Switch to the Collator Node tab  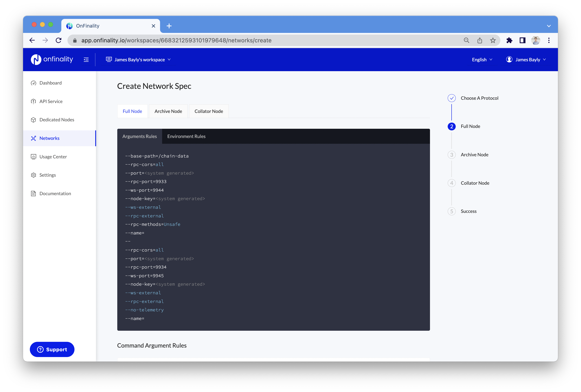pos(208,111)
